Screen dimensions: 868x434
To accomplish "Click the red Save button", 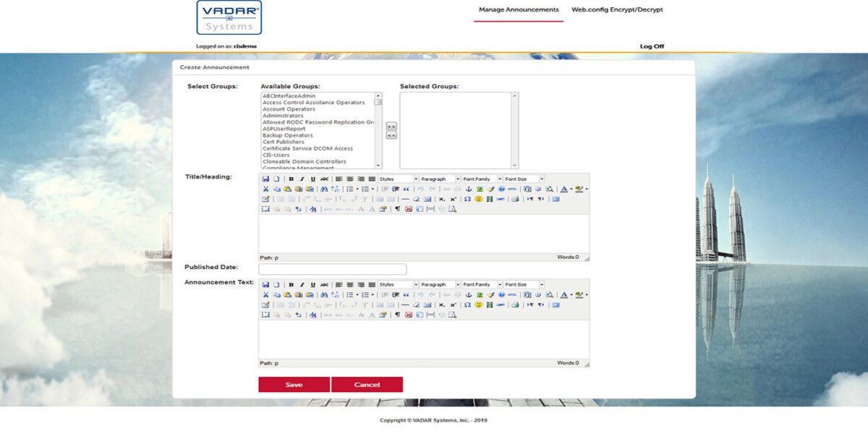I will (294, 385).
